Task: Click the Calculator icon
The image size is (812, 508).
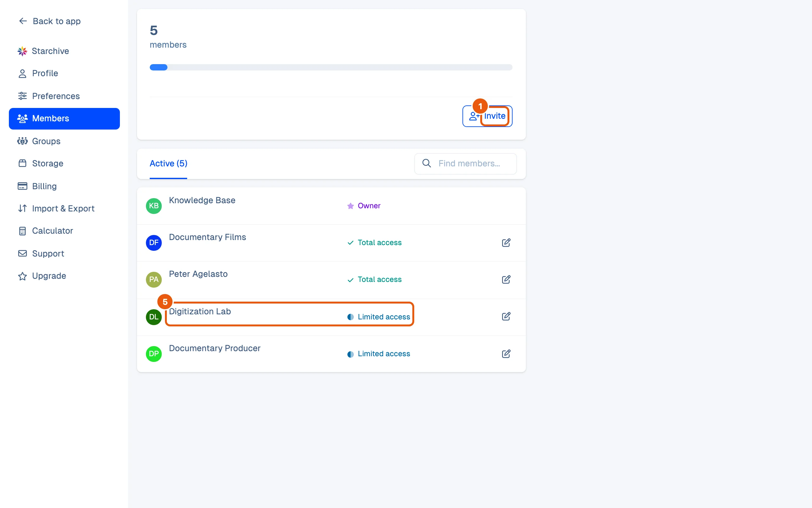Action: pos(22,231)
